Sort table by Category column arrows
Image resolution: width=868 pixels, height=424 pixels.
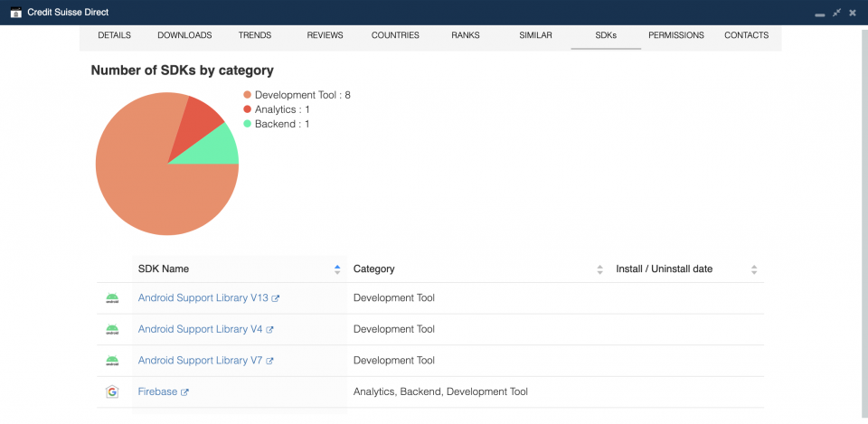pyautogui.click(x=599, y=269)
